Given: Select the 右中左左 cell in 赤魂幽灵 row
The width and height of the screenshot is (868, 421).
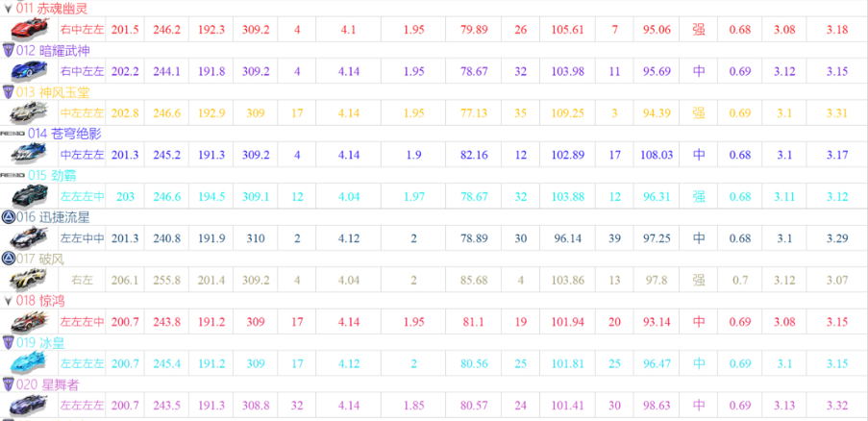Looking at the screenshot, I should pos(82,30).
